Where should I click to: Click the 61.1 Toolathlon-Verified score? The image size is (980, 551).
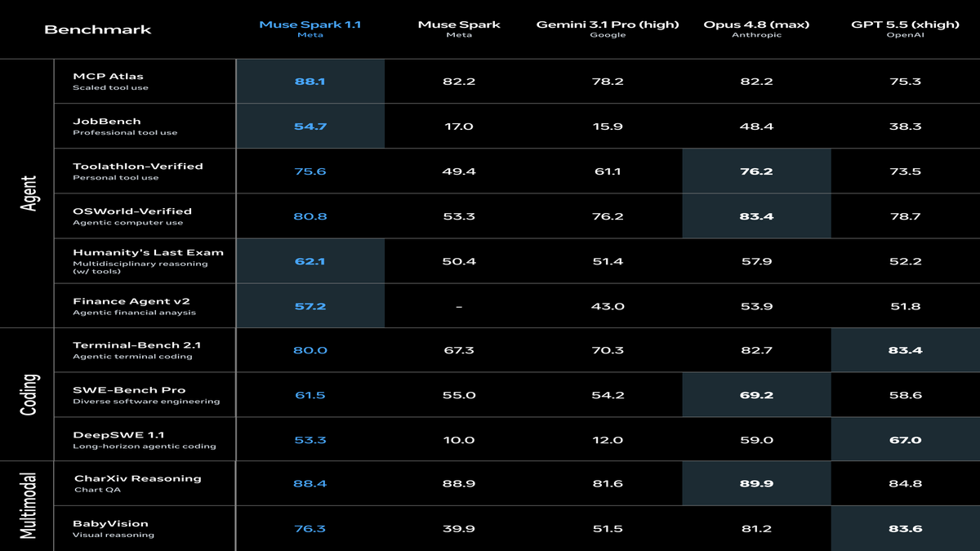pos(608,171)
